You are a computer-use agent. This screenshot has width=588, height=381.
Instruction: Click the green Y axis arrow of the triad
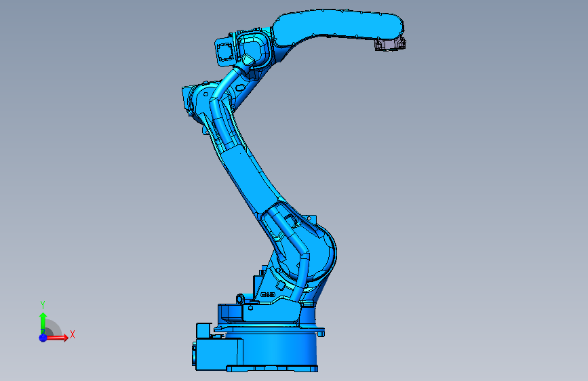click(43, 323)
